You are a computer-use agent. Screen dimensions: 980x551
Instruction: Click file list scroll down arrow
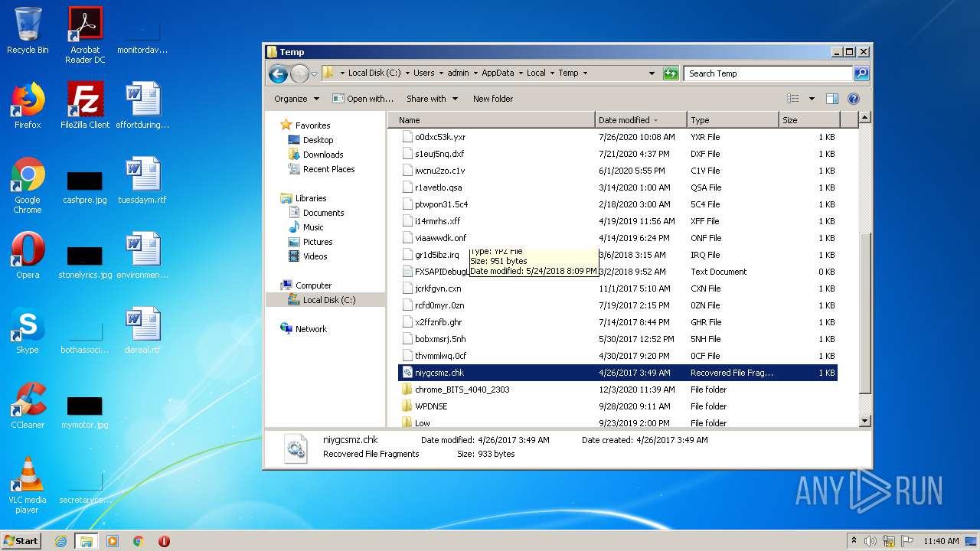[864, 421]
